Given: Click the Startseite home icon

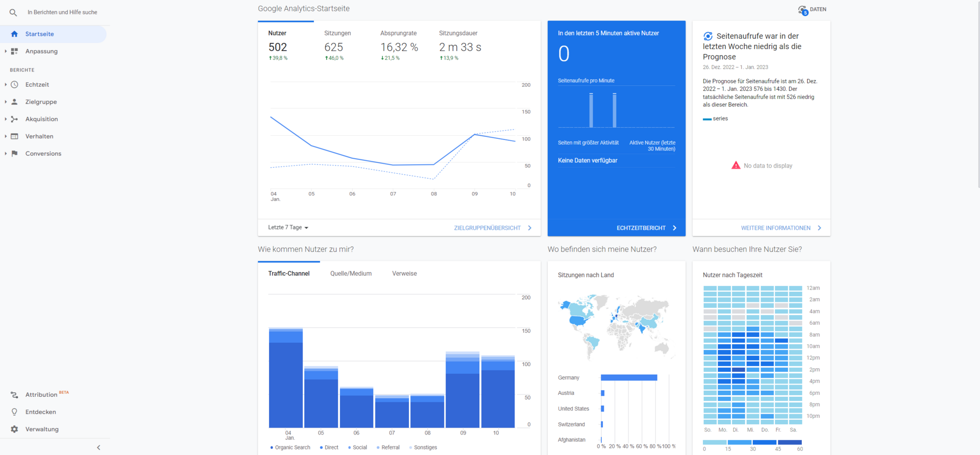Looking at the screenshot, I should click(x=14, y=34).
